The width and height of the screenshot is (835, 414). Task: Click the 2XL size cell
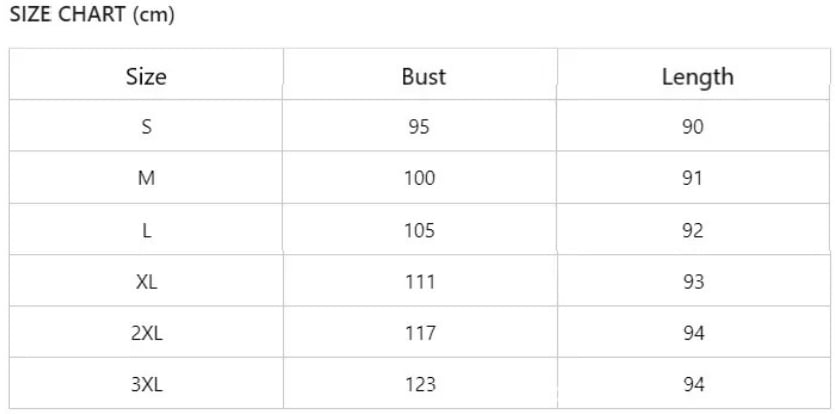146,333
